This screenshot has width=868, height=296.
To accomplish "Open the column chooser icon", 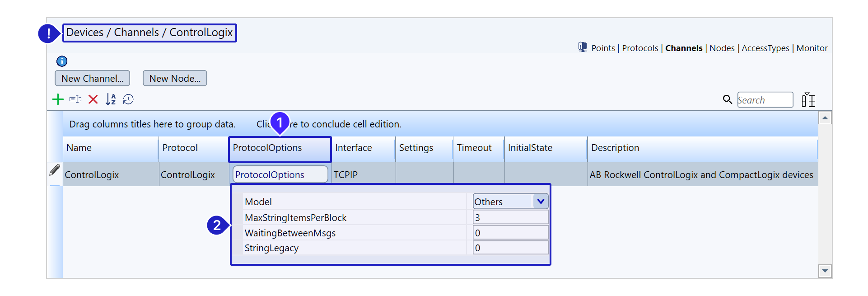I will tap(808, 100).
